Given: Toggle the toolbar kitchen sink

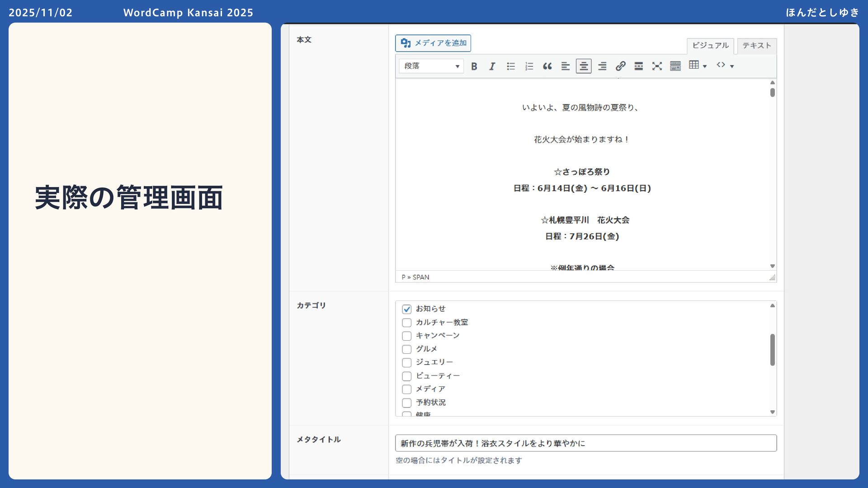Looking at the screenshot, I should [675, 66].
